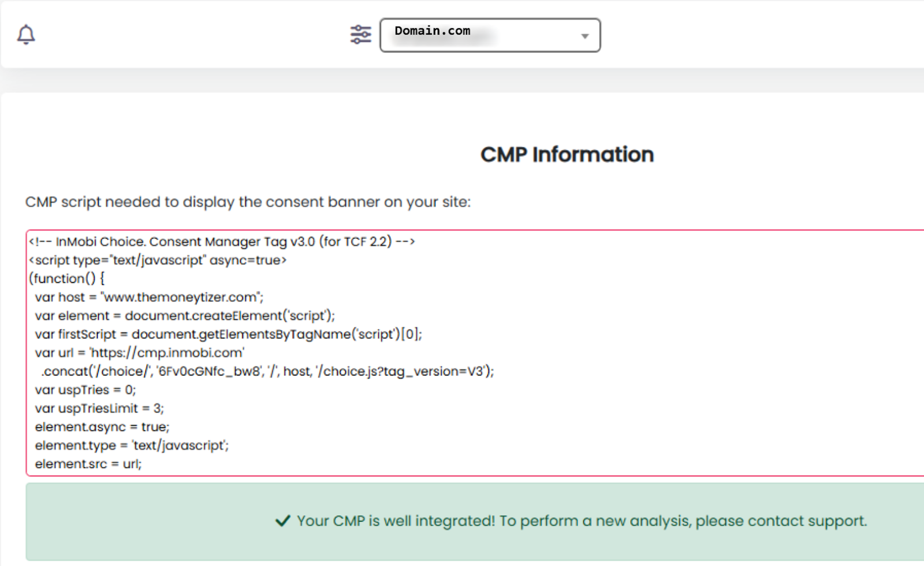Click the .concat('/choice/' code line

[267, 371]
